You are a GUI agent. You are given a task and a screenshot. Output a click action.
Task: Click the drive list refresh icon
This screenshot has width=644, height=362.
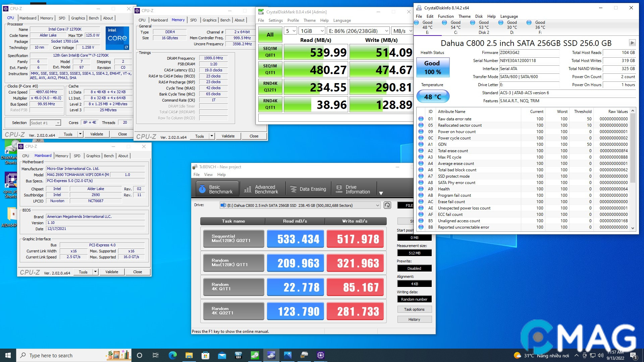387,205
